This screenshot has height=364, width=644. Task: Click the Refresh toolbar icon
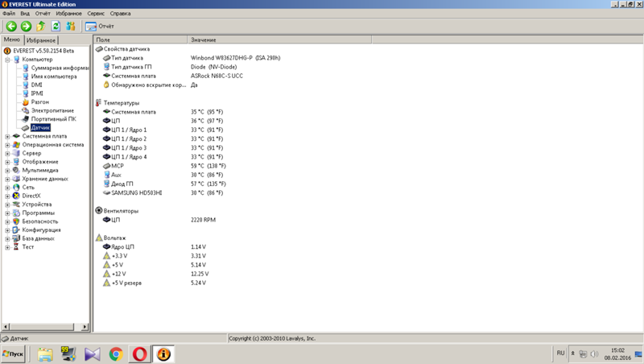(x=56, y=27)
